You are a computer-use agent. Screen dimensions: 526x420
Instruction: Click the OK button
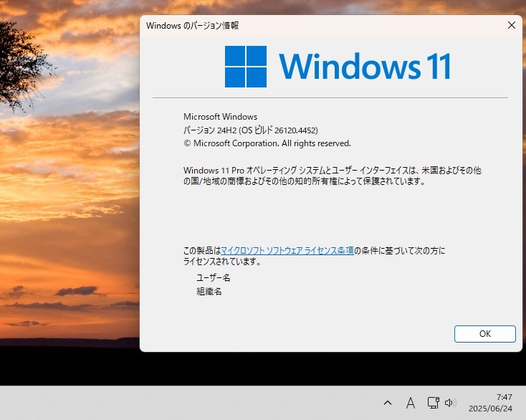(x=484, y=334)
